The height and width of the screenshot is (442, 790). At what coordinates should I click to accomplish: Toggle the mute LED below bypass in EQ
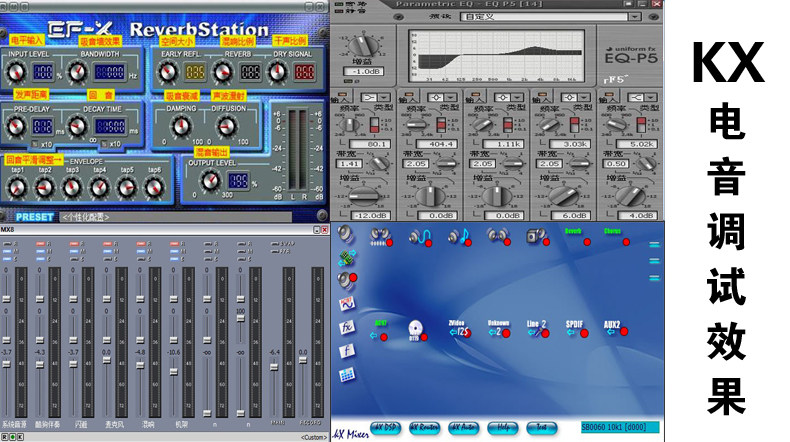tap(339, 10)
